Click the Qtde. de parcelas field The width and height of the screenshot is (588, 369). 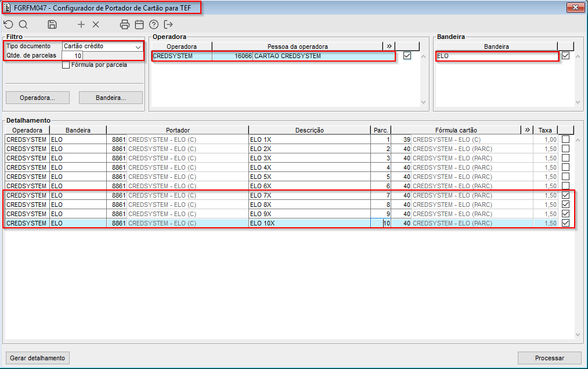[x=72, y=56]
